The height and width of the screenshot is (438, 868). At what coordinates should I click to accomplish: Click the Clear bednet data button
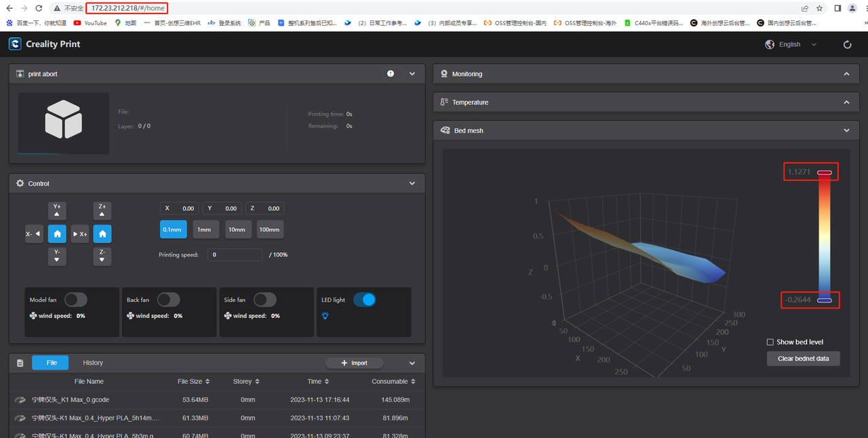tap(803, 359)
